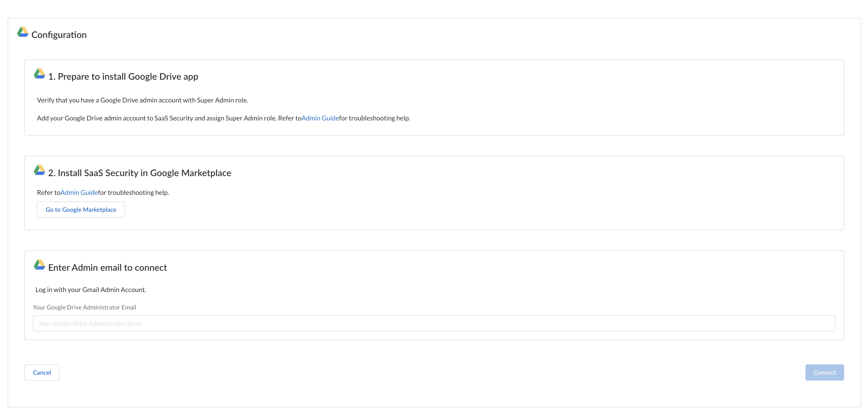Click the Drive icon next to step 1 heading
This screenshot has width=868, height=418.
tap(40, 74)
